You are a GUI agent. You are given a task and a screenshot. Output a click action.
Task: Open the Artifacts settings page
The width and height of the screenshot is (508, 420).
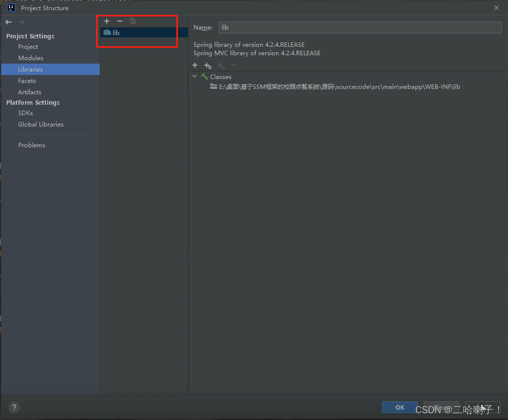coord(29,92)
